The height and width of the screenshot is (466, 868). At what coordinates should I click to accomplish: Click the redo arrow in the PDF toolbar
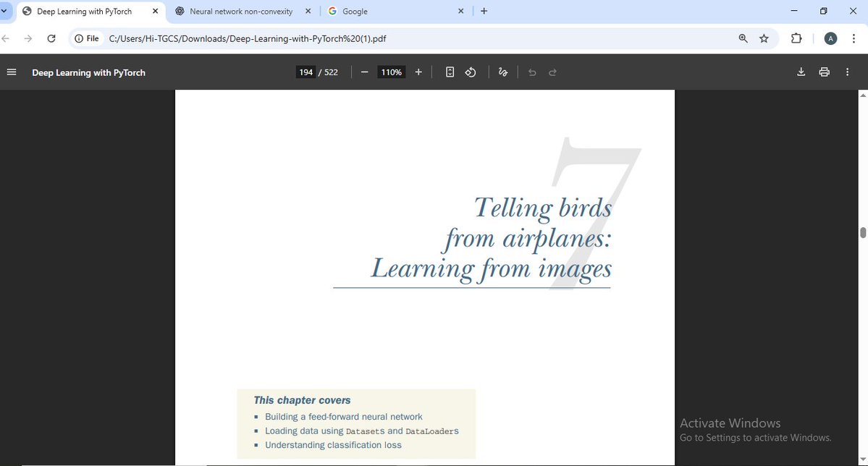[x=552, y=72]
